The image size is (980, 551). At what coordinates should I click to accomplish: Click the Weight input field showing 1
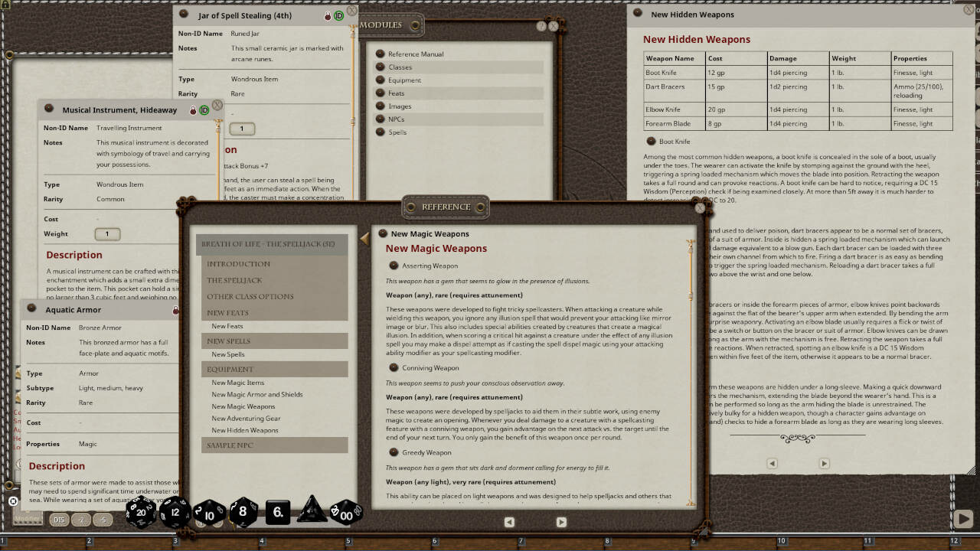[107, 233]
